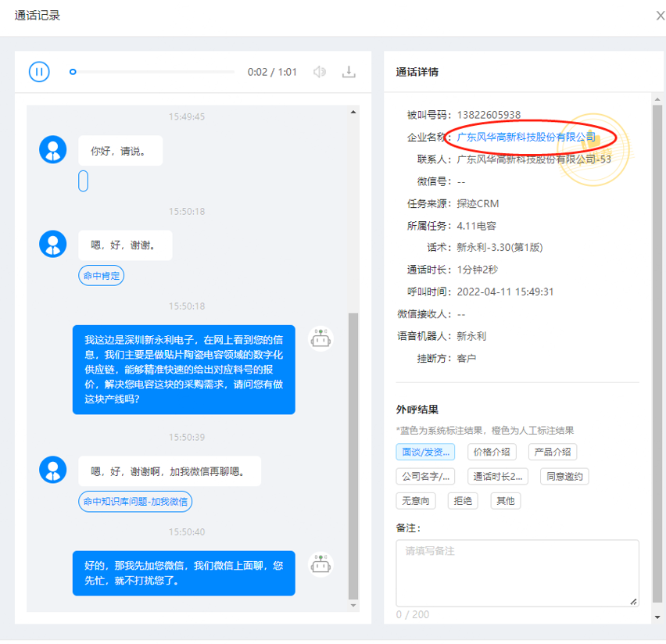Select the 拒绝 result tag

pos(463,501)
